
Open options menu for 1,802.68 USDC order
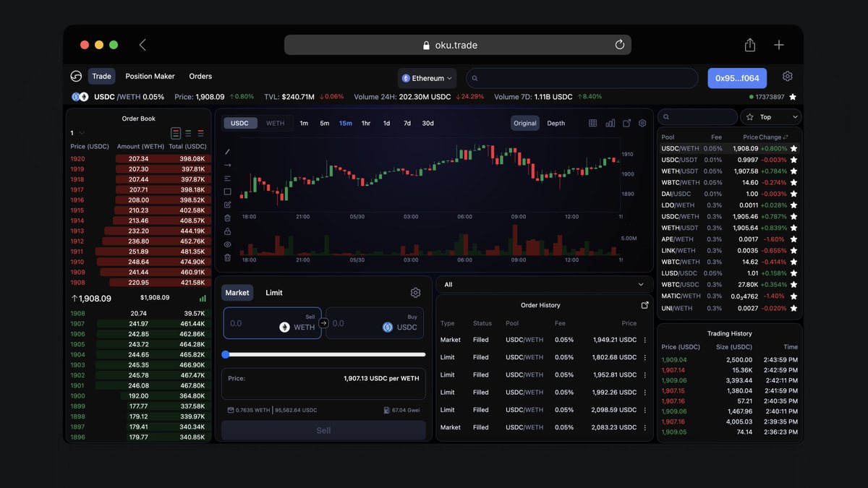click(645, 357)
